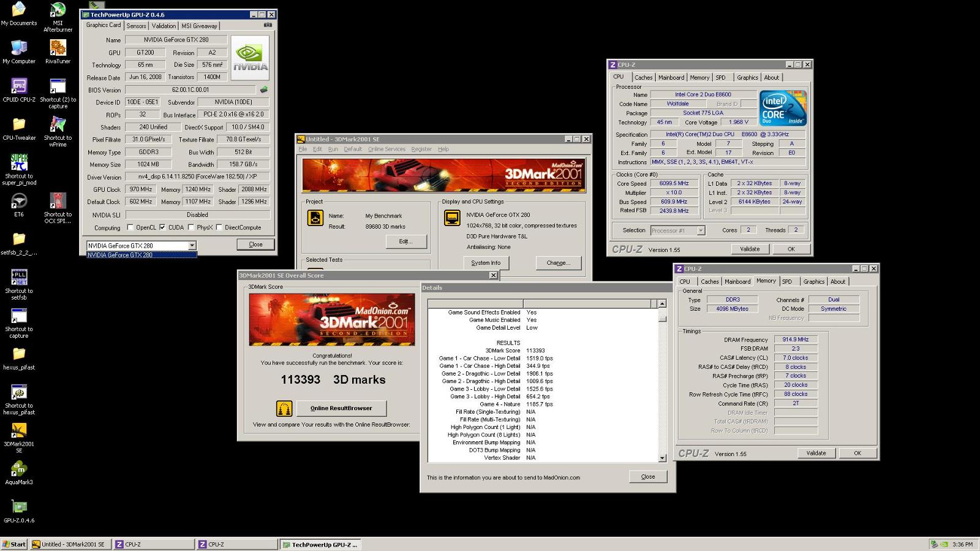Open Shortcut (2) to capture icon

click(x=58, y=94)
